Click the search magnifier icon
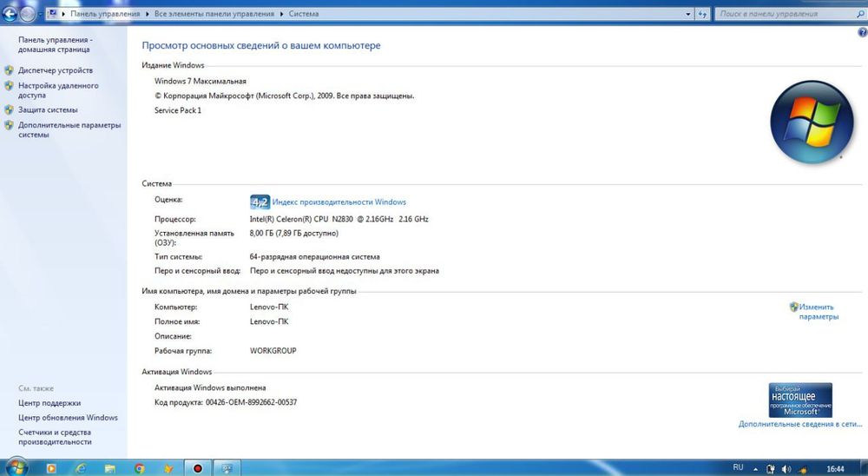The image size is (868, 476). (861, 14)
